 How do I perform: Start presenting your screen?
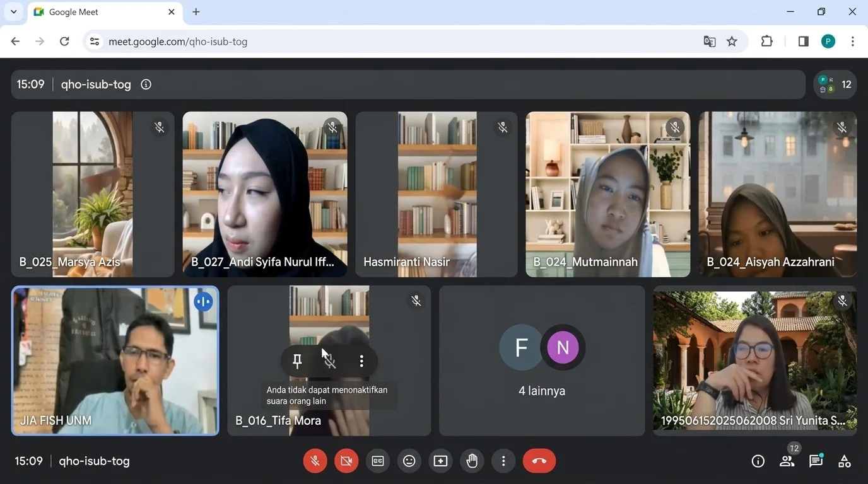click(x=440, y=461)
